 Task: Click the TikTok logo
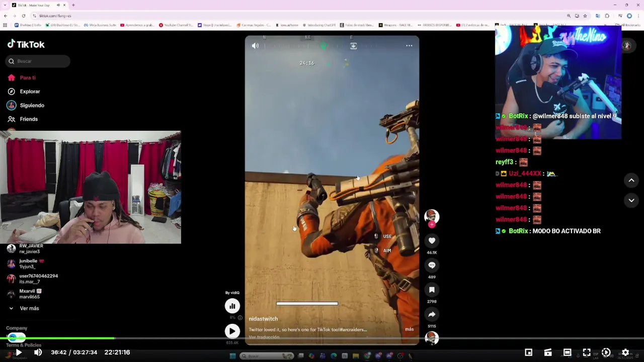pos(26,44)
